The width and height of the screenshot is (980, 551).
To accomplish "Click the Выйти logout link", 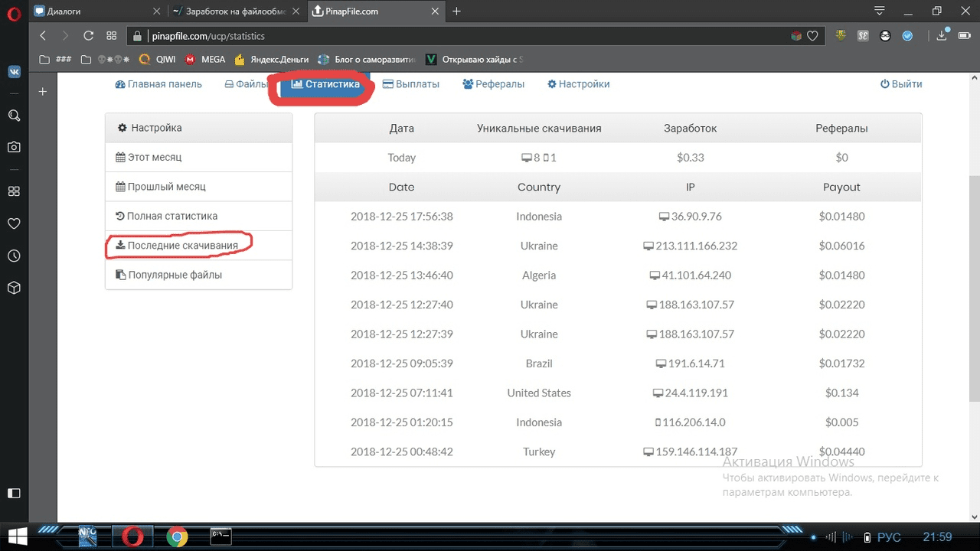I will click(901, 84).
